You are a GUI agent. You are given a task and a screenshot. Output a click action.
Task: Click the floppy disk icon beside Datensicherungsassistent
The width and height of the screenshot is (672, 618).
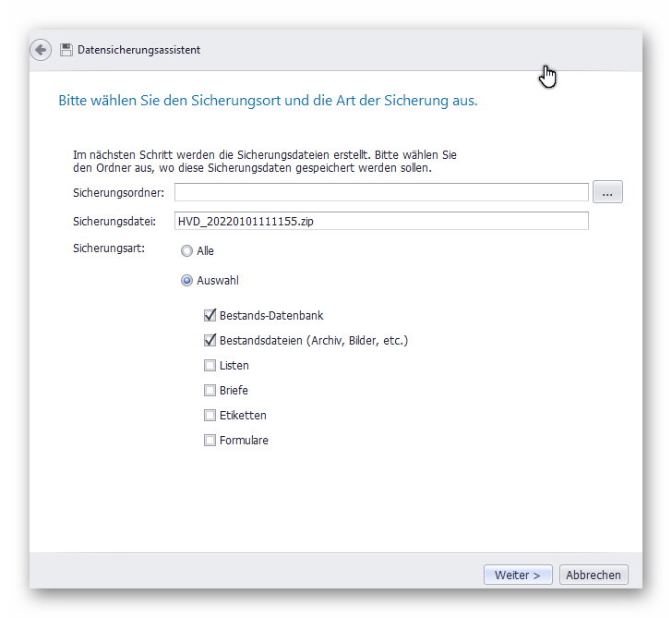pyautogui.click(x=66, y=50)
